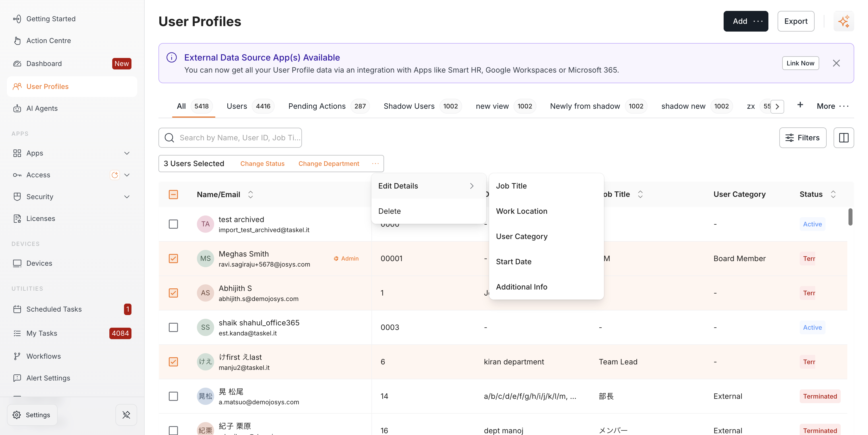Sort by Job Title column arrows
Viewport: 868px width, 435px height.
[x=640, y=195]
